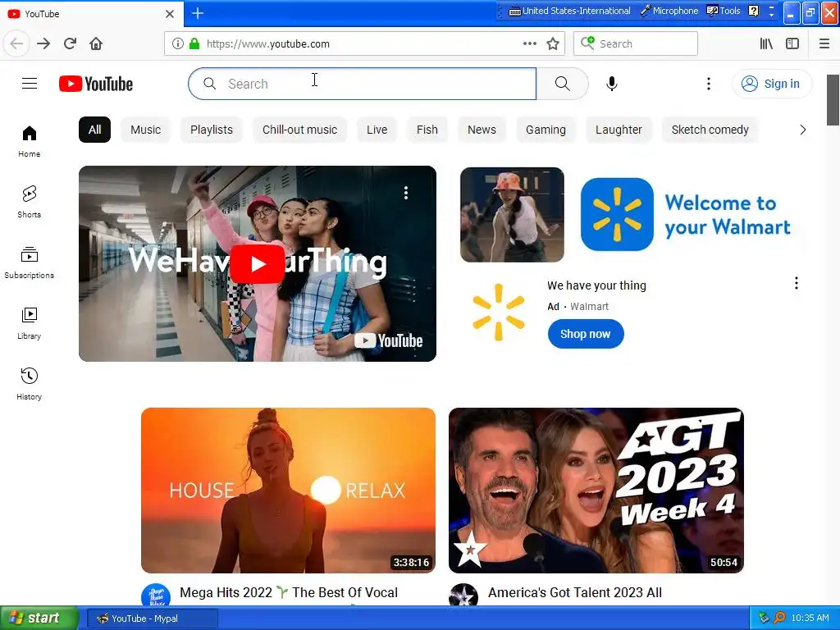Select the Fish filter chip
The width and height of the screenshot is (840, 630).
point(427,130)
